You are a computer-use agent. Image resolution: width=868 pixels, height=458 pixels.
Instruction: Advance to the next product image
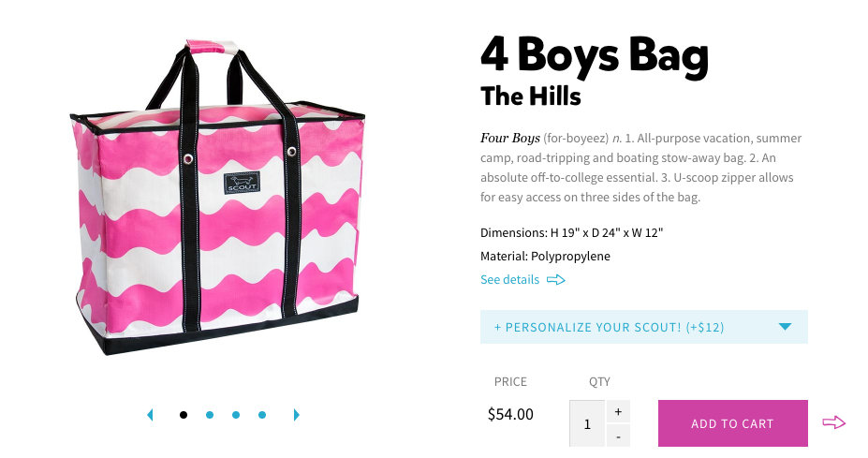(297, 415)
